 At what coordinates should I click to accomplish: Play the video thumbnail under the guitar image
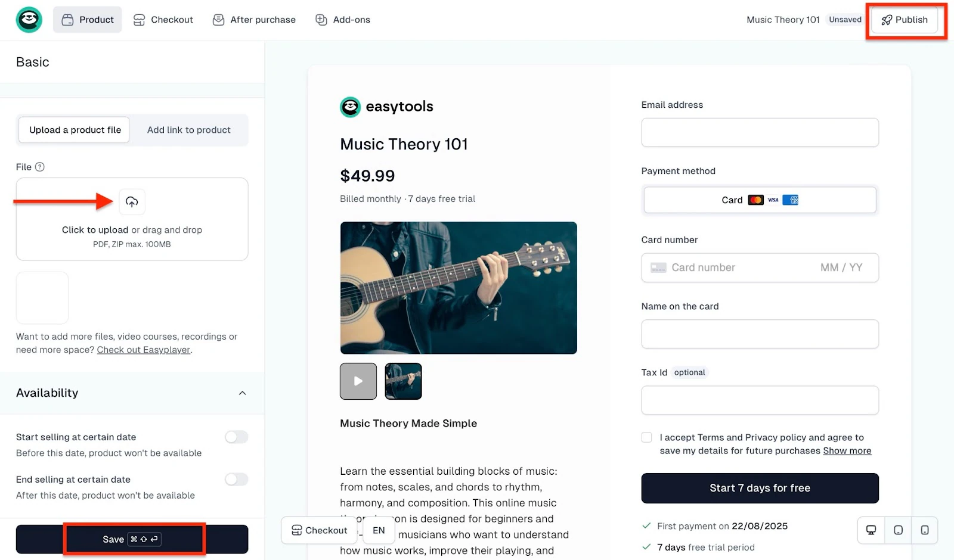point(358,381)
